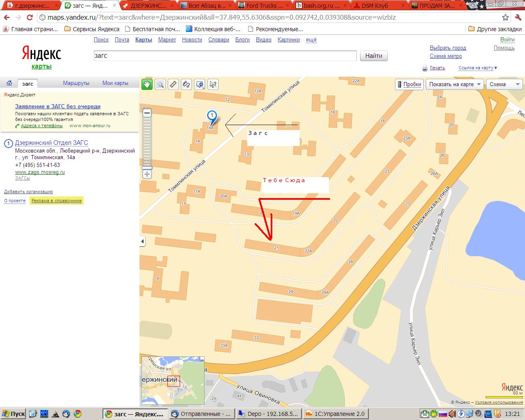Select the 'what's here' pointer info tool
Viewport: 525px width, 420px height.
(213, 84)
